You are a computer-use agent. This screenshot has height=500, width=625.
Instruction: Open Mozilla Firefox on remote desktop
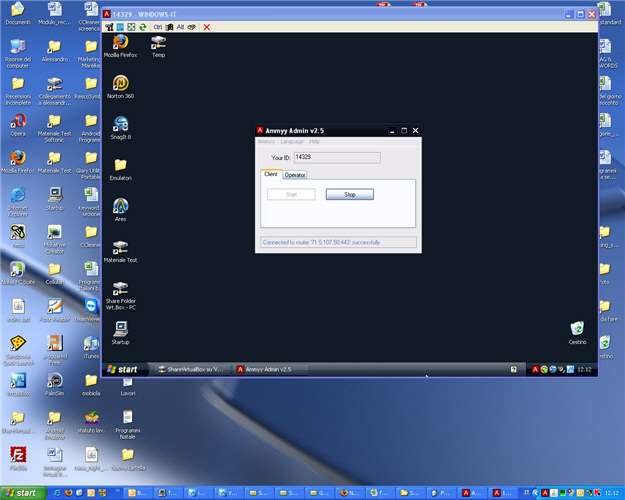point(120,43)
